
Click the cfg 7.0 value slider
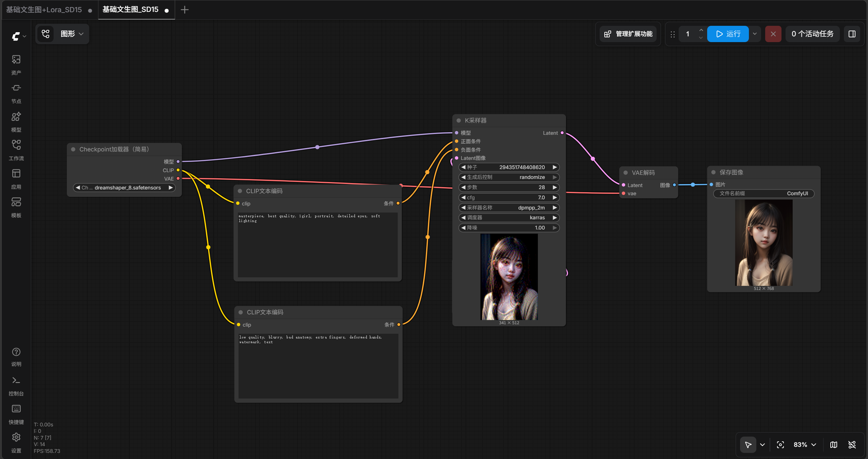coord(509,198)
